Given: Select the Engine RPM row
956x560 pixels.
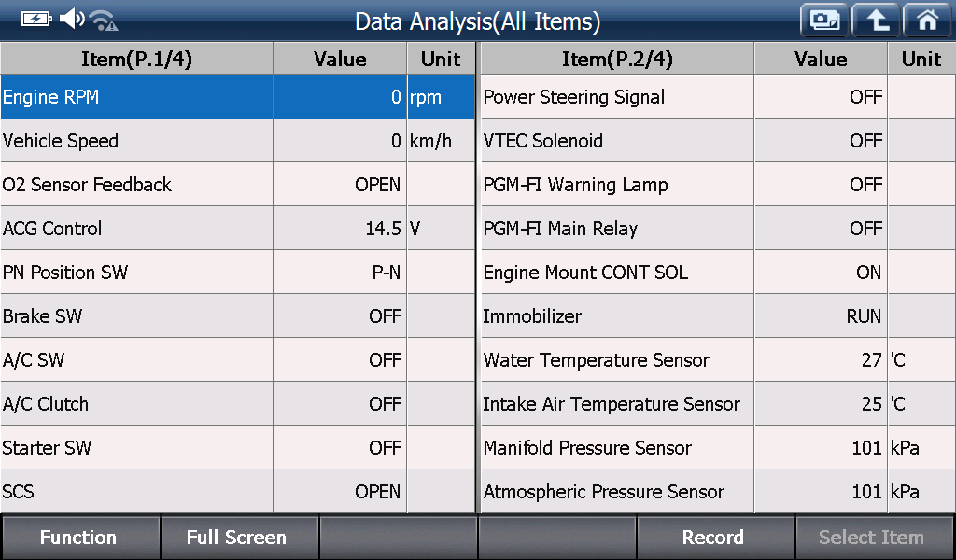Looking at the screenshot, I should [x=238, y=97].
